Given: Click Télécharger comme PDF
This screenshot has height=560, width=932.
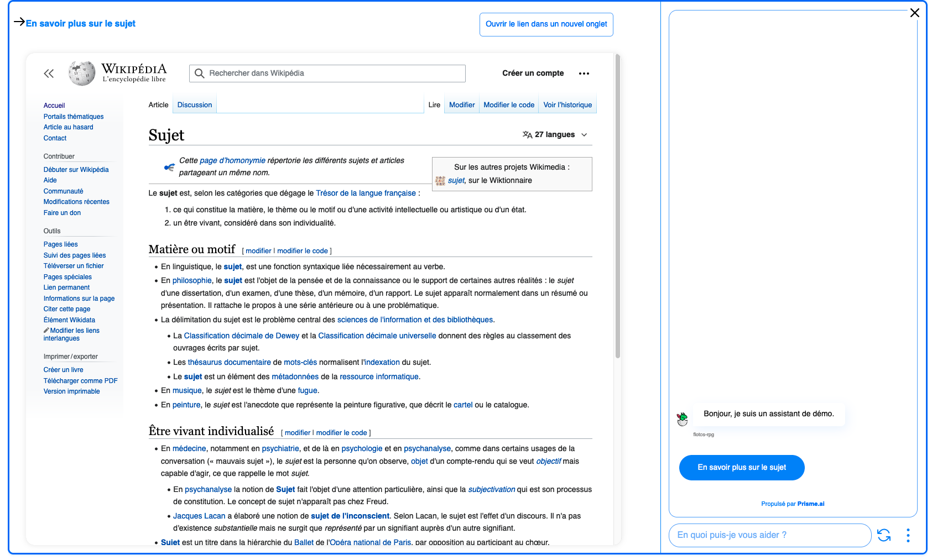Looking at the screenshot, I should pos(81,381).
